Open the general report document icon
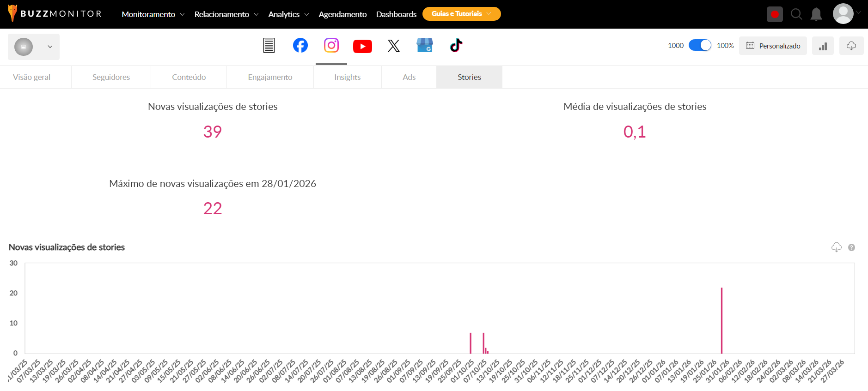 (269, 46)
